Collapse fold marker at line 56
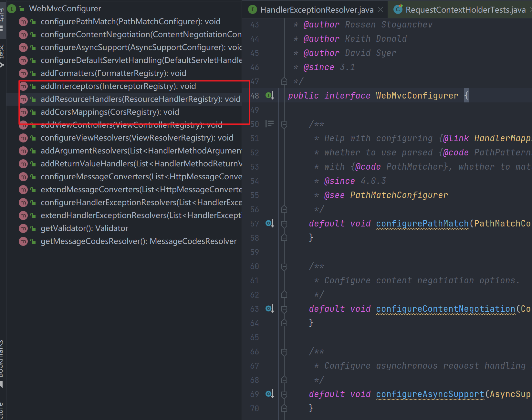 pos(284,209)
